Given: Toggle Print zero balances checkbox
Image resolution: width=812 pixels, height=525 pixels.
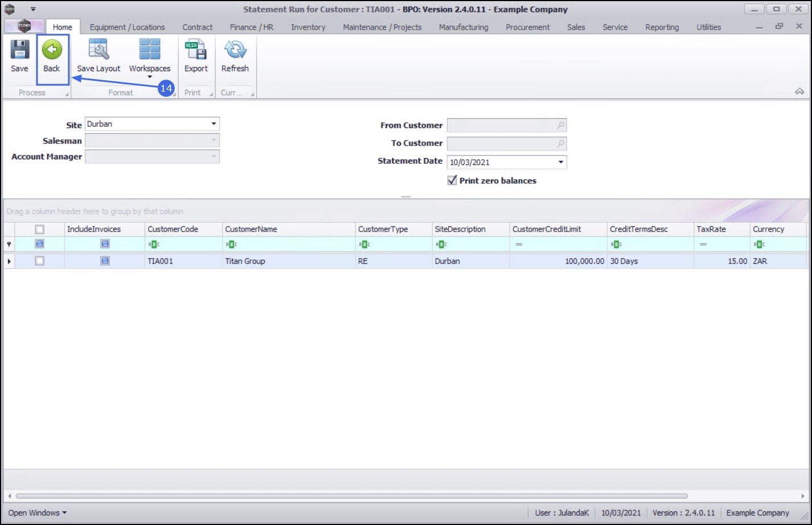Looking at the screenshot, I should point(452,180).
